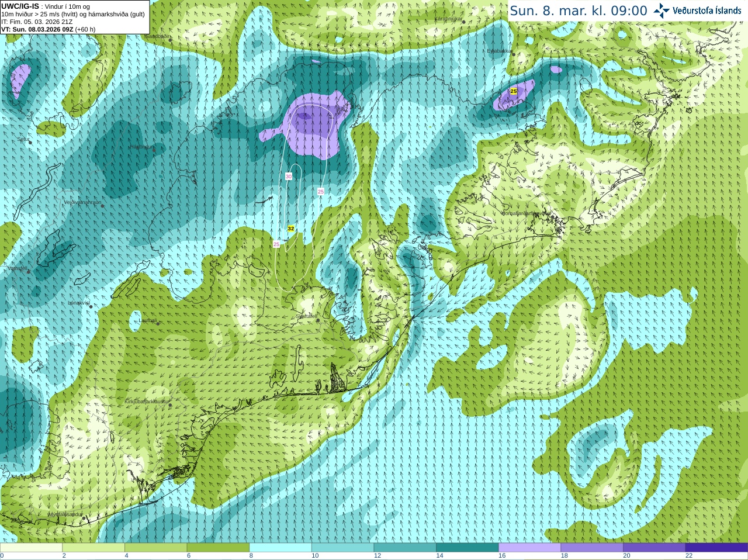Click the 14–16 m/s dark teal legend swatch
Viewport: 748px width, 560px height.
point(467,548)
